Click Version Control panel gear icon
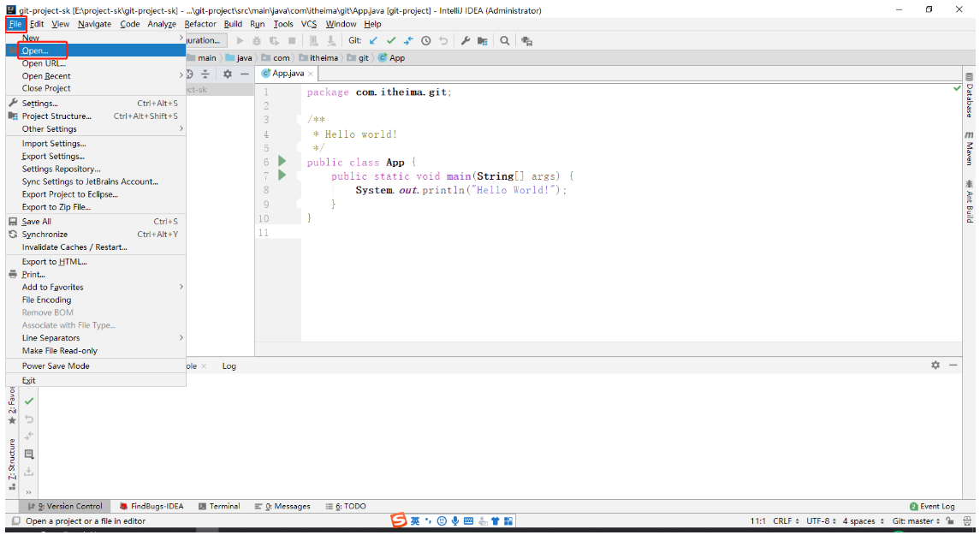The height and width of the screenshot is (535, 980). pos(935,365)
